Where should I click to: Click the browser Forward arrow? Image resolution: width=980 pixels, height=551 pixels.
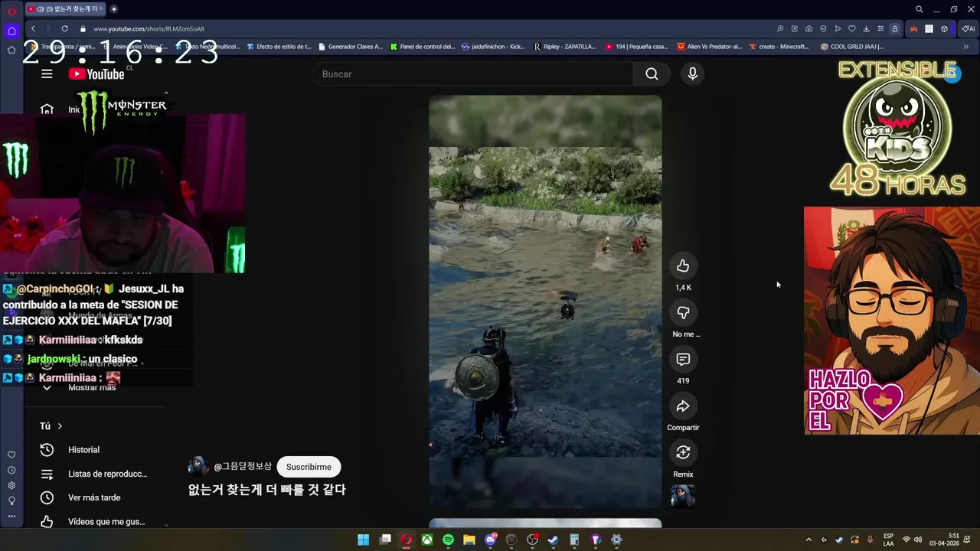pyautogui.click(x=48, y=28)
